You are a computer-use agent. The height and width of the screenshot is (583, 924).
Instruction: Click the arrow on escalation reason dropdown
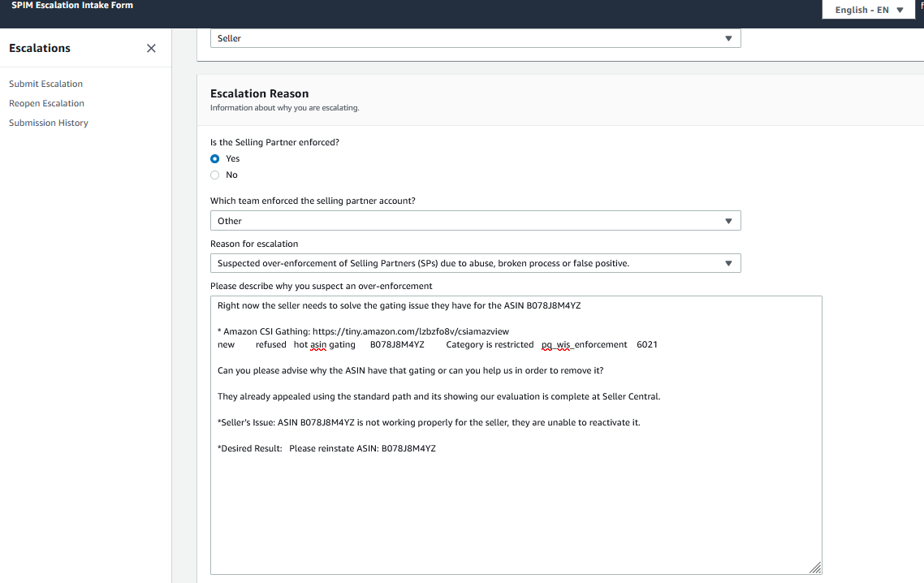click(x=728, y=263)
